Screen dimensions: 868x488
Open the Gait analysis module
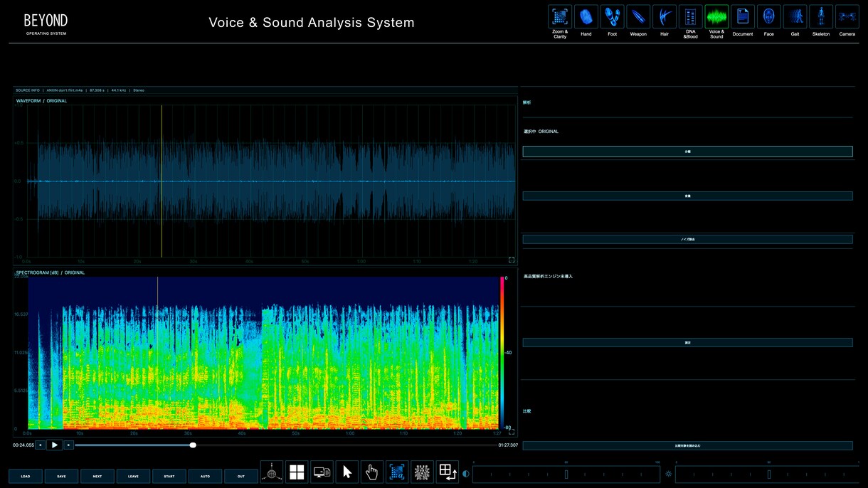[x=795, y=16]
